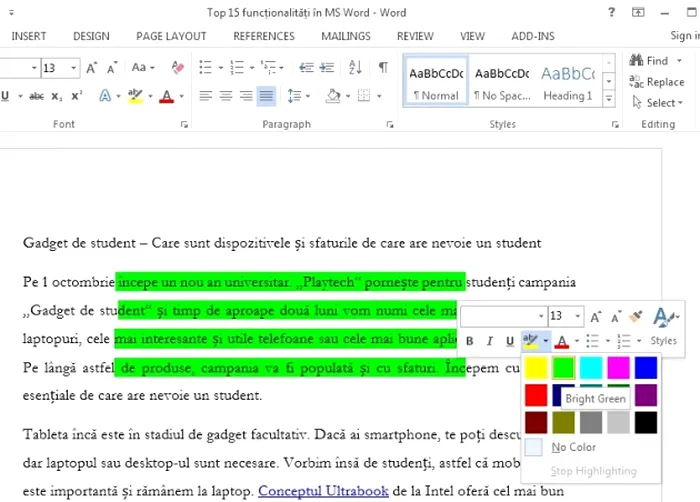This screenshot has width=700, height=502.
Task: Apply Text Effects glowing A icon
Action: pos(105,96)
